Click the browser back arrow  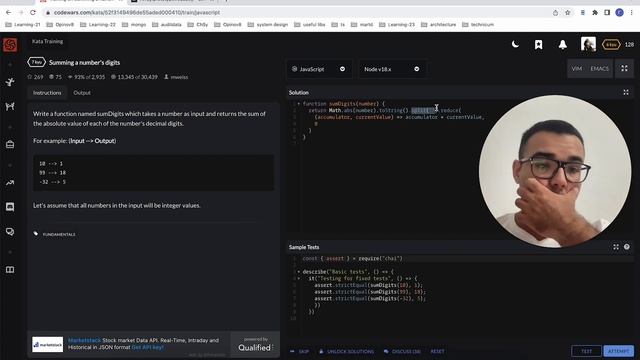8,13
